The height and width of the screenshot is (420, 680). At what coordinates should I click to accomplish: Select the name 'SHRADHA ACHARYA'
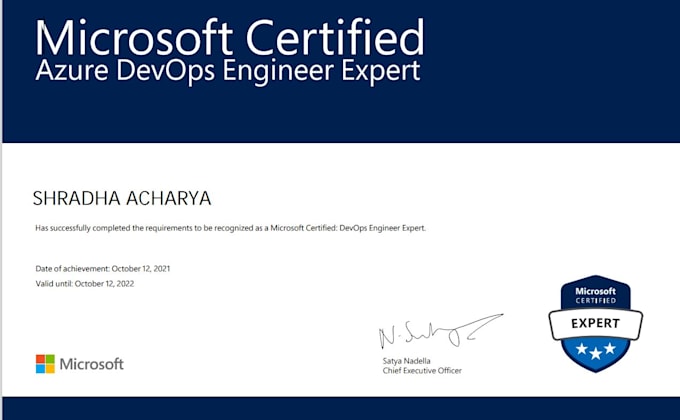point(122,198)
